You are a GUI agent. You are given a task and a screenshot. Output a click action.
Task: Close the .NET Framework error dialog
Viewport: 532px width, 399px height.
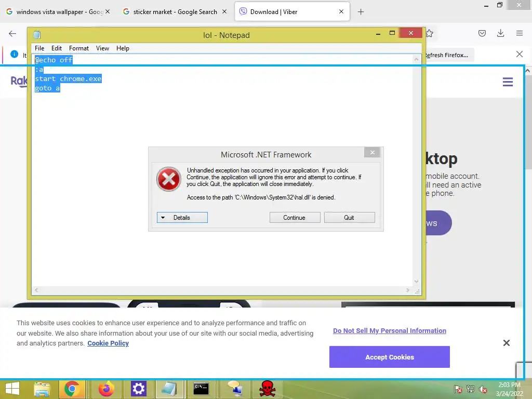coord(372,152)
